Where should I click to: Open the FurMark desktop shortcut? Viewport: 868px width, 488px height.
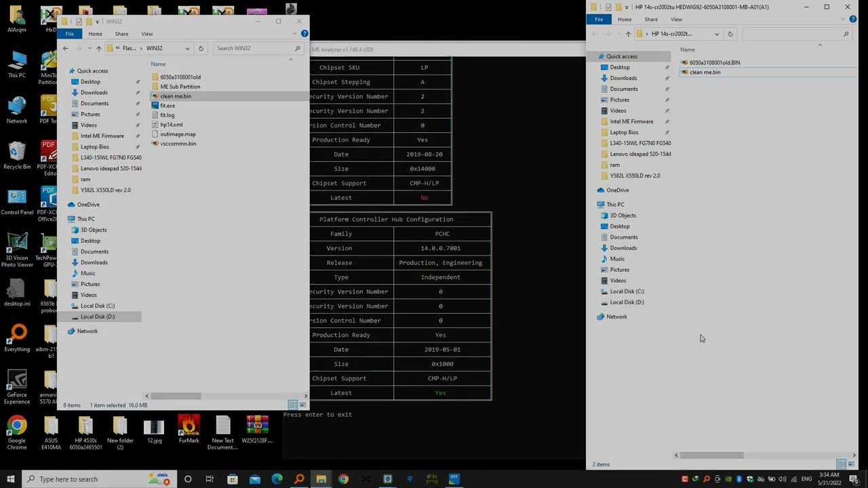coord(189,430)
